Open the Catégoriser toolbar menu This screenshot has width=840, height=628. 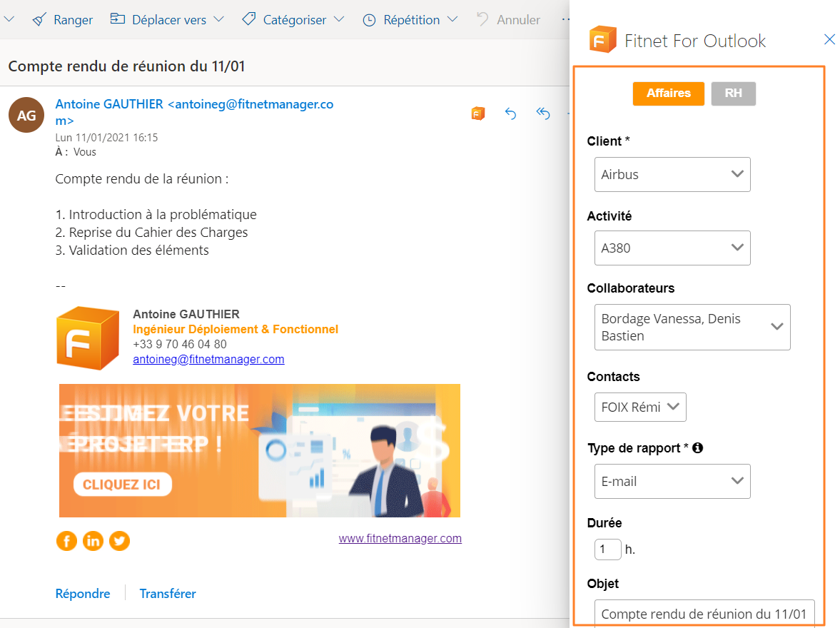pos(293,20)
